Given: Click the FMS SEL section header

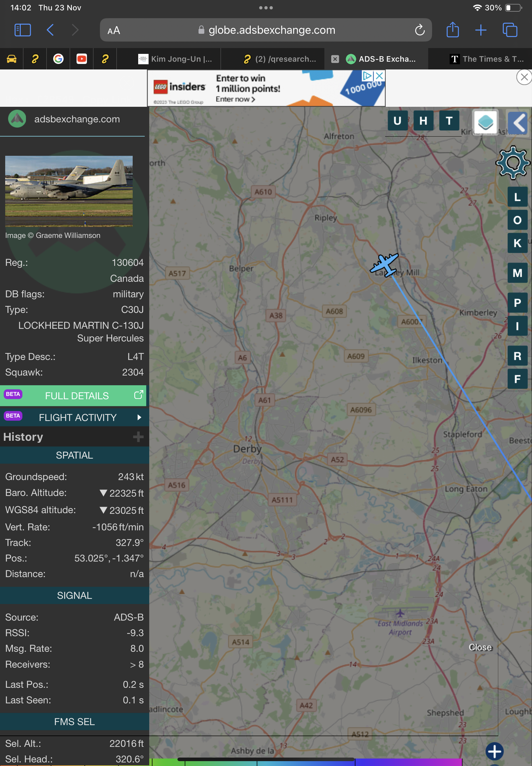Looking at the screenshot, I should [x=74, y=722].
